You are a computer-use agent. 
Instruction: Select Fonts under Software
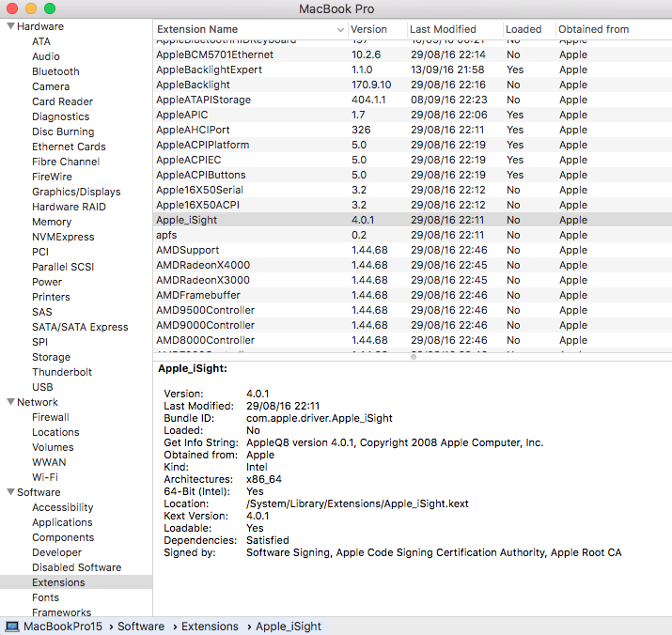(45, 597)
